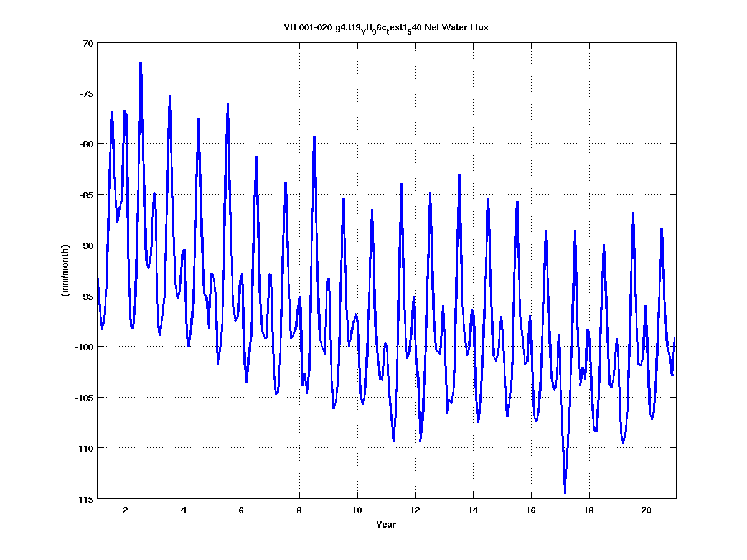Click the y-axis tick label -115
This screenshot has height=560, width=747.
[x=84, y=498]
